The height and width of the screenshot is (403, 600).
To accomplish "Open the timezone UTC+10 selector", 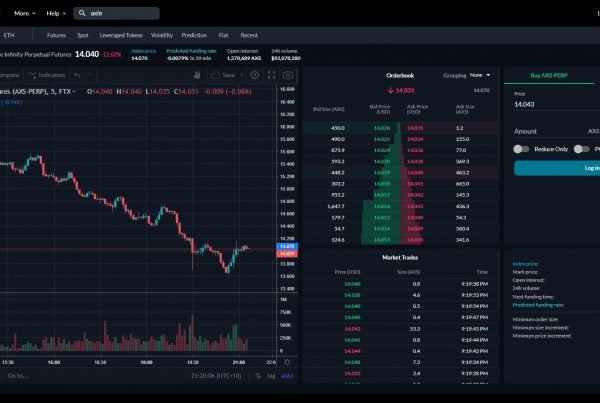I will pyautogui.click(x=217, y=376).
